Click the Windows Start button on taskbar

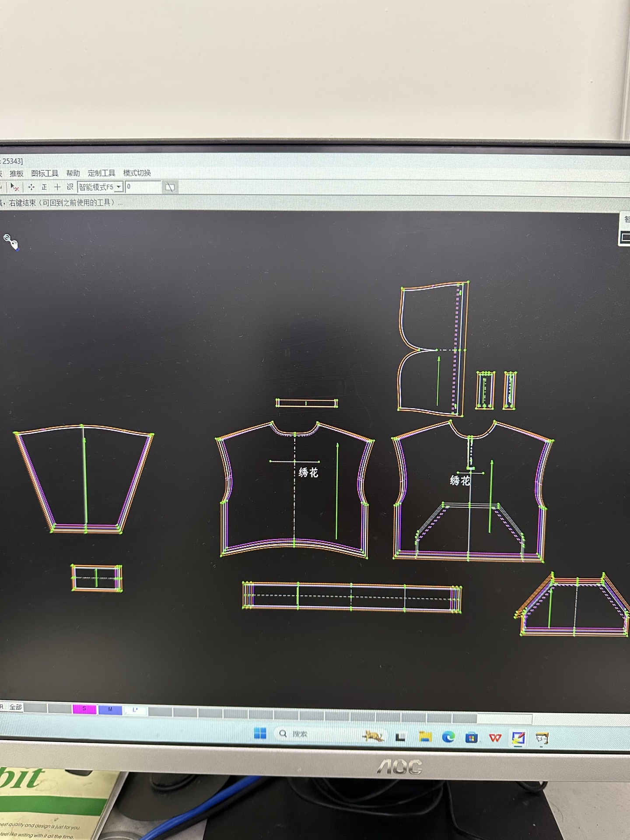click(x=260, y=733)
